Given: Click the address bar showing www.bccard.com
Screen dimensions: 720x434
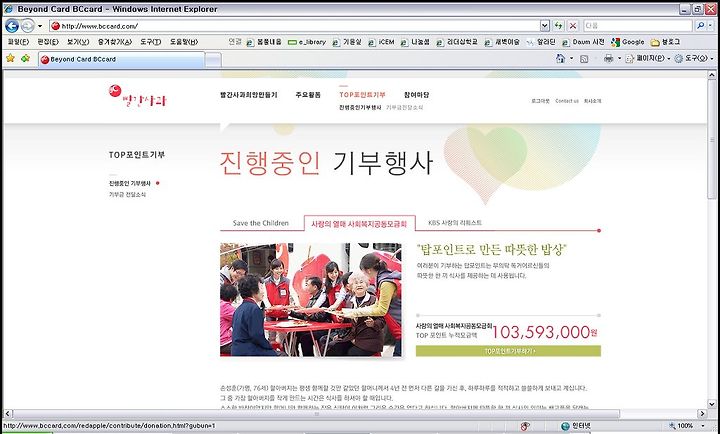Looking at the screenshot, I should [294, 26].
